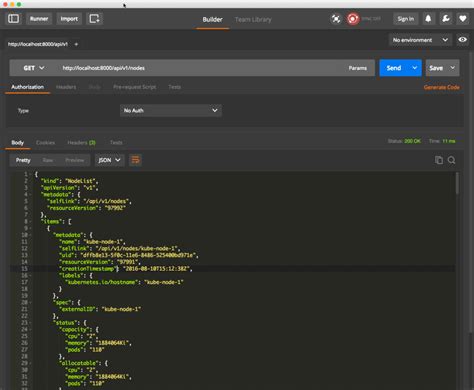Viewport: 474px width, 390px height.
Task: Open the JSON format dropdown
Action: tap(109, 160)
